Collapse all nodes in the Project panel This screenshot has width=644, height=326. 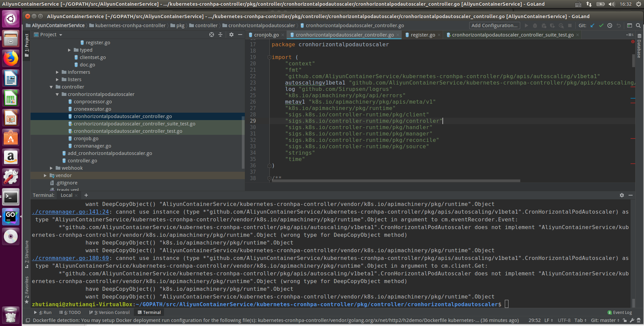click(x=220, y=35)
